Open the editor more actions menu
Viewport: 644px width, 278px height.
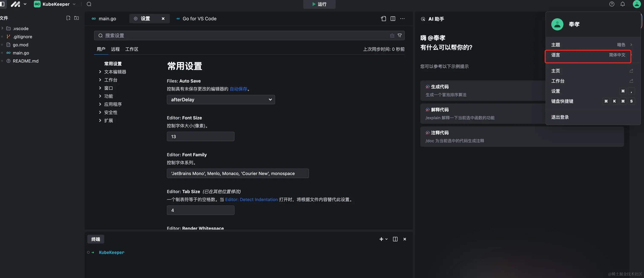402,19
